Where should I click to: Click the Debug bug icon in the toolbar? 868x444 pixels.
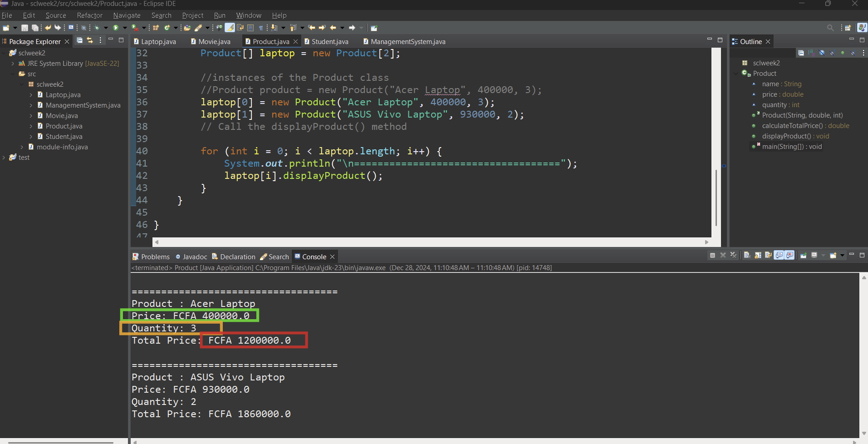(x=97, y=28)
